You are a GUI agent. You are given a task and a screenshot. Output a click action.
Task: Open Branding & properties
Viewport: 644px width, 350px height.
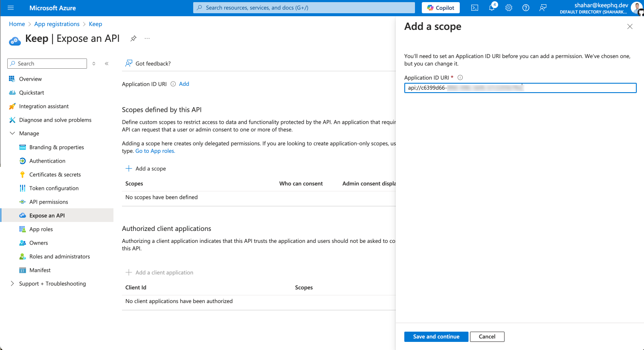point(57,147)
